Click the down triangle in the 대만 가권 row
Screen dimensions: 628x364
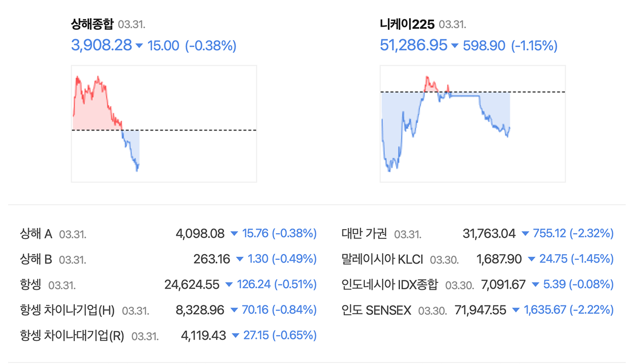coord(525,234)
